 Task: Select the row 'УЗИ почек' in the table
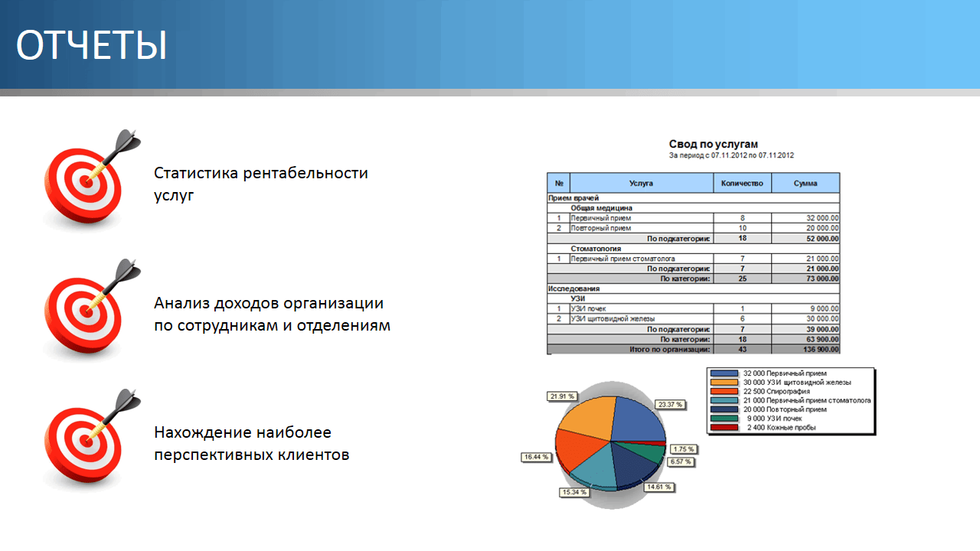pyautogui.click(x=590, y=309)
